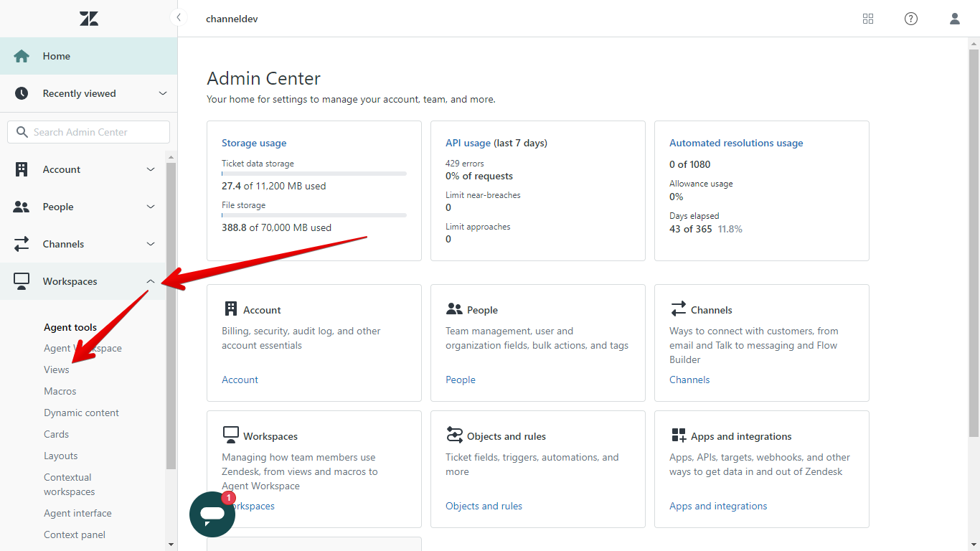Expand the Account section chevron
The height and width of the screenshot is (551, 980).
pos(151,169)
